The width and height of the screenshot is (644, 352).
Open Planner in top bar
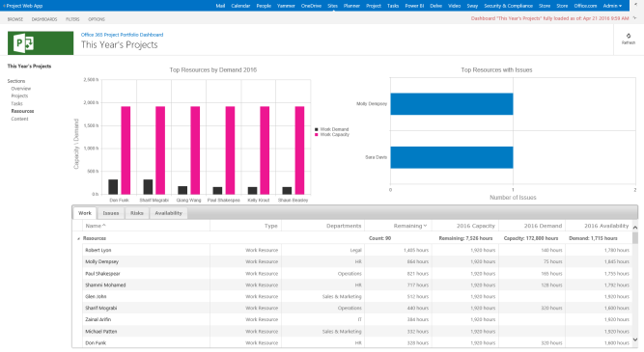click(x=352, y=6)
